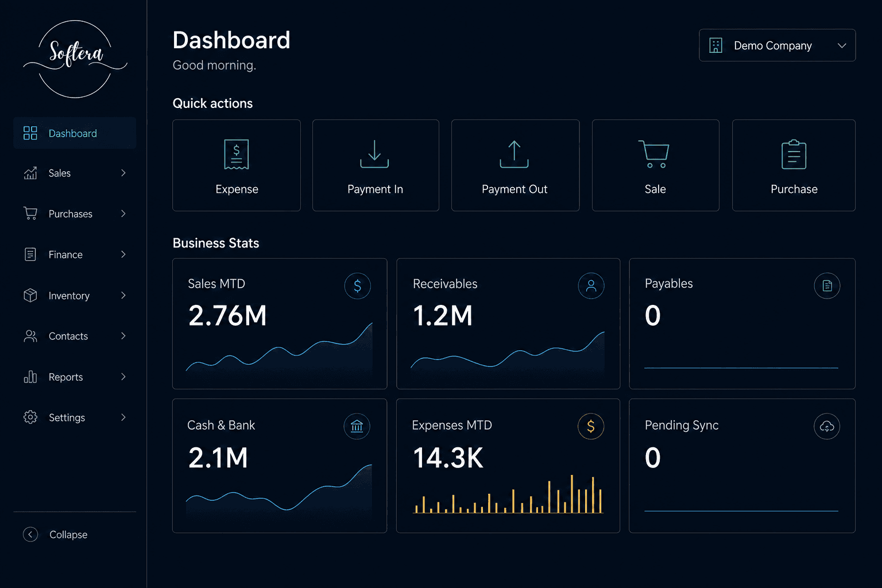Click the Receivables line chart
882x588 pixels.
tap(508, 353)
